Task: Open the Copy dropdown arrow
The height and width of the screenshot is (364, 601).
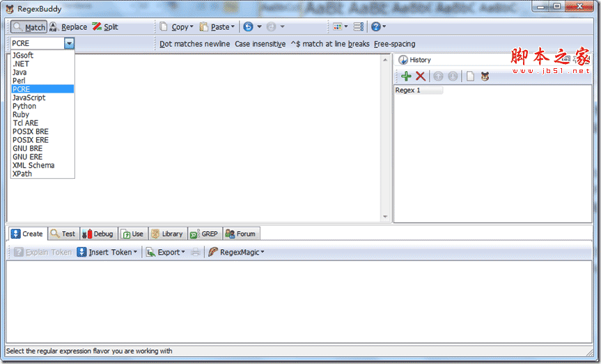Action: point(192,27)
